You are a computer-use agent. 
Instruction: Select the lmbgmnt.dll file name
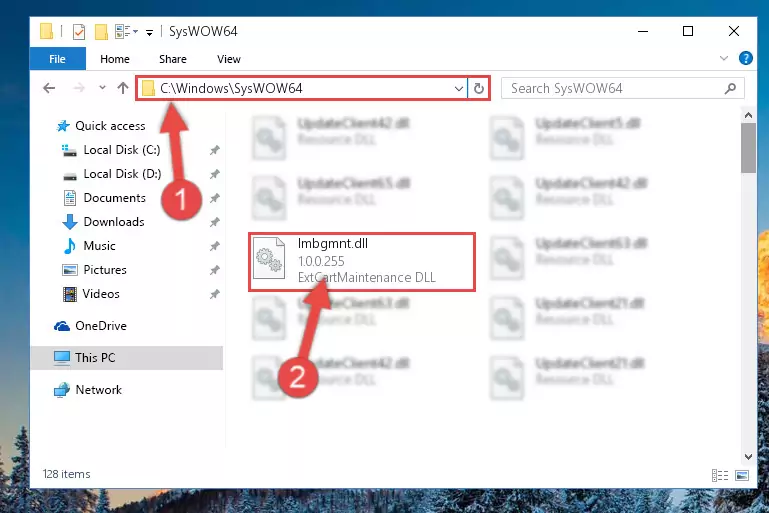[x=333, y=244]
